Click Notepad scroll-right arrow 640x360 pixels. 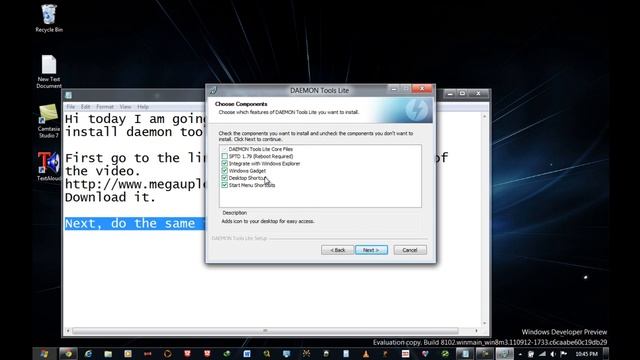tap(476, 331)
